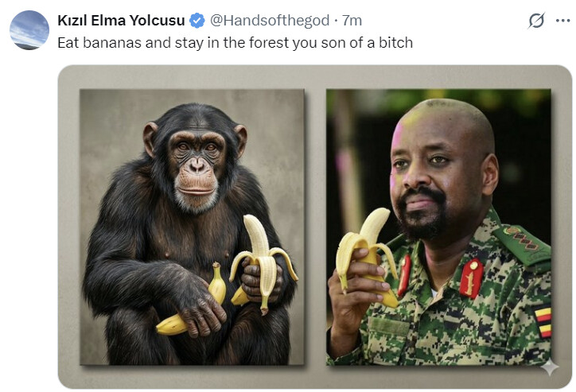The height and width of the screenshot is (392, 576).
Task: Open the @Handsofthegod handle link
Action: click(270, 21)
